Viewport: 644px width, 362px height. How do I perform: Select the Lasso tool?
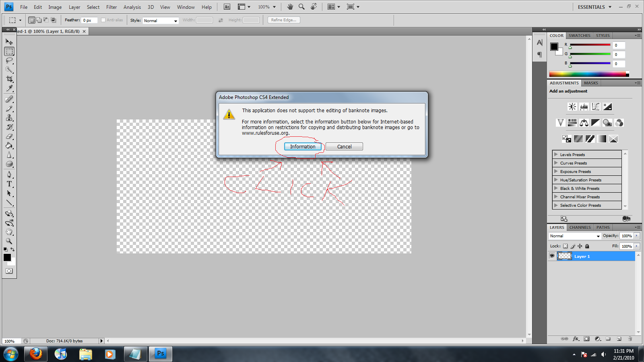[9, 61]
